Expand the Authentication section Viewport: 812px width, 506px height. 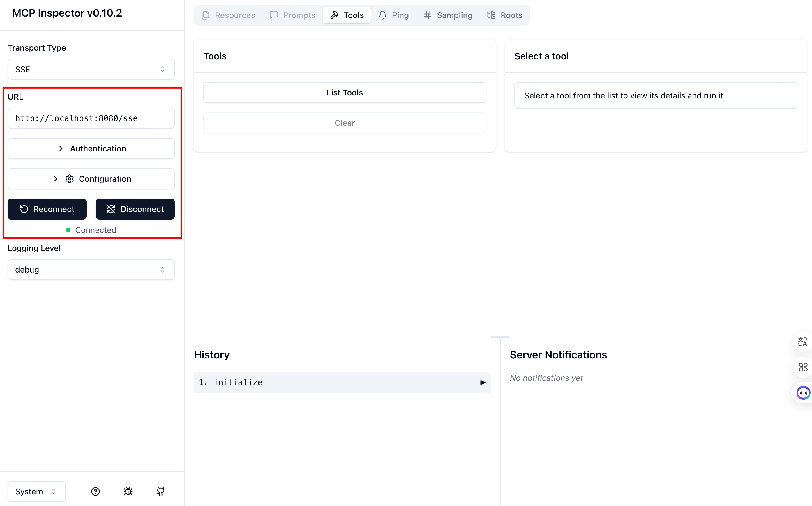91,148
